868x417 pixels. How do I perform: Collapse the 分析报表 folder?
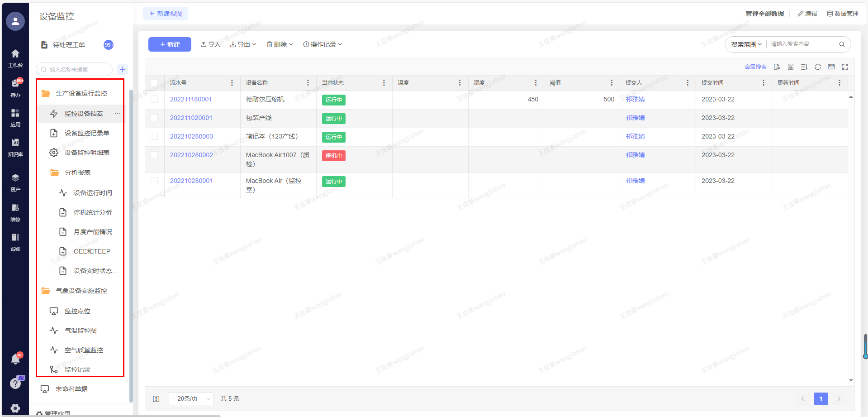[77, 173]
